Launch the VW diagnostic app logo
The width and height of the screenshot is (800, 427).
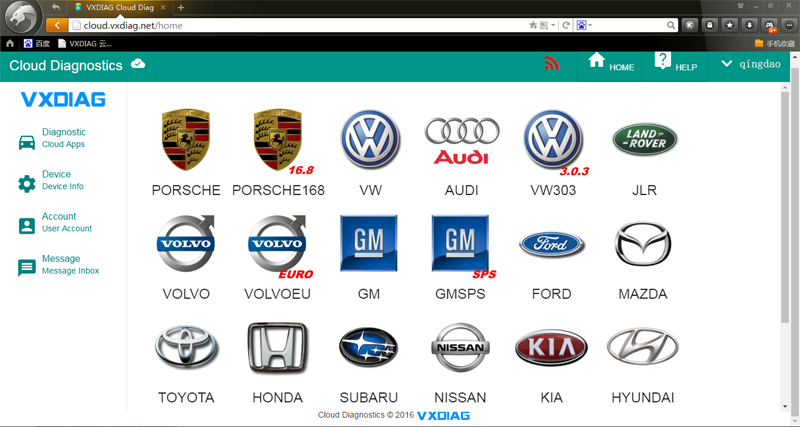(x=370, y=139)
